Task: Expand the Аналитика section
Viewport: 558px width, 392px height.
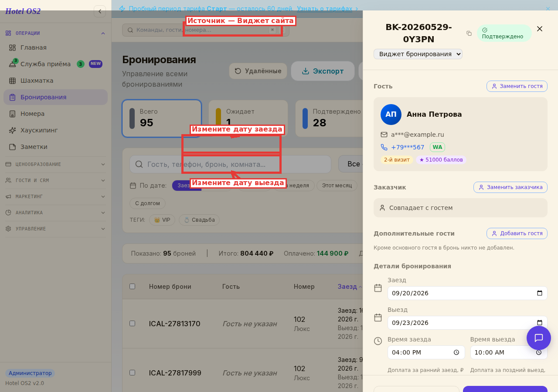Action: click(55, 213)
